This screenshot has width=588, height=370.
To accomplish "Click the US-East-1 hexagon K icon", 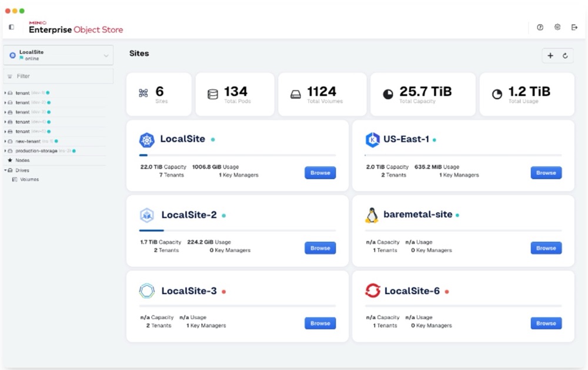I will 372,140.
